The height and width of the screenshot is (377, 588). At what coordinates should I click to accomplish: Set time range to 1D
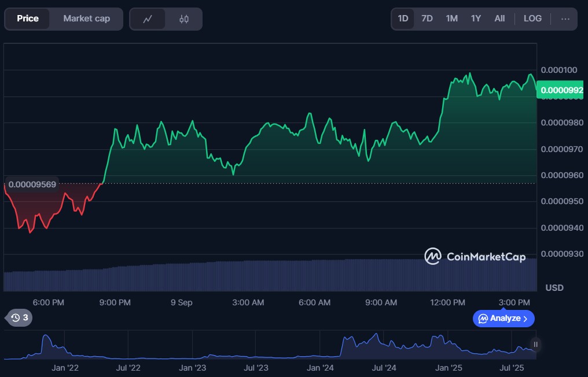[403, 19]
